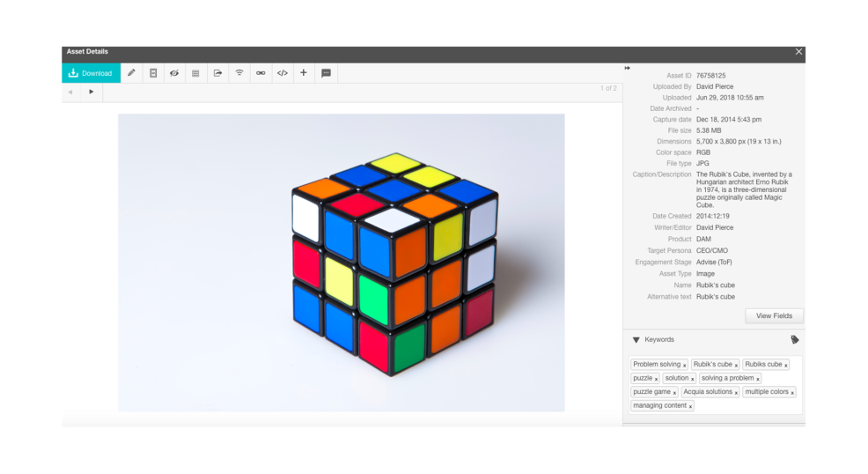Click the chain link icon
Screen dimensions: 868x474
(x=261, y=73)
